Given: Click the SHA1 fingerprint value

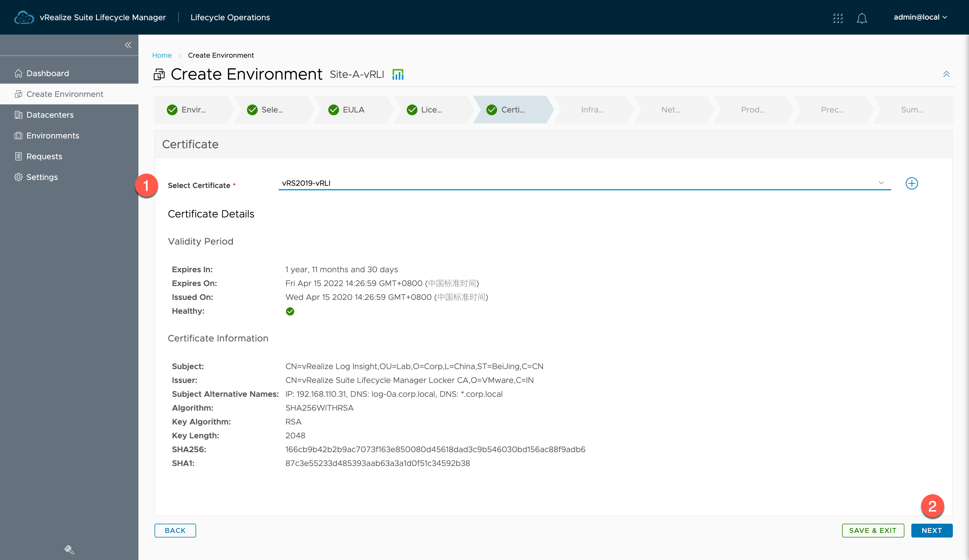Looking at the screenshot, I should click(377, 463).
